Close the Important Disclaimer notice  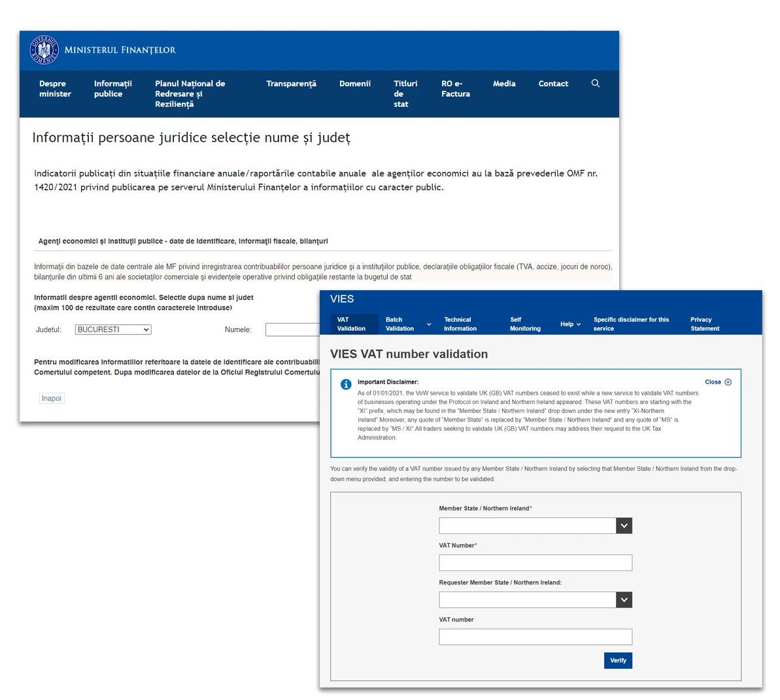[717, 382]
